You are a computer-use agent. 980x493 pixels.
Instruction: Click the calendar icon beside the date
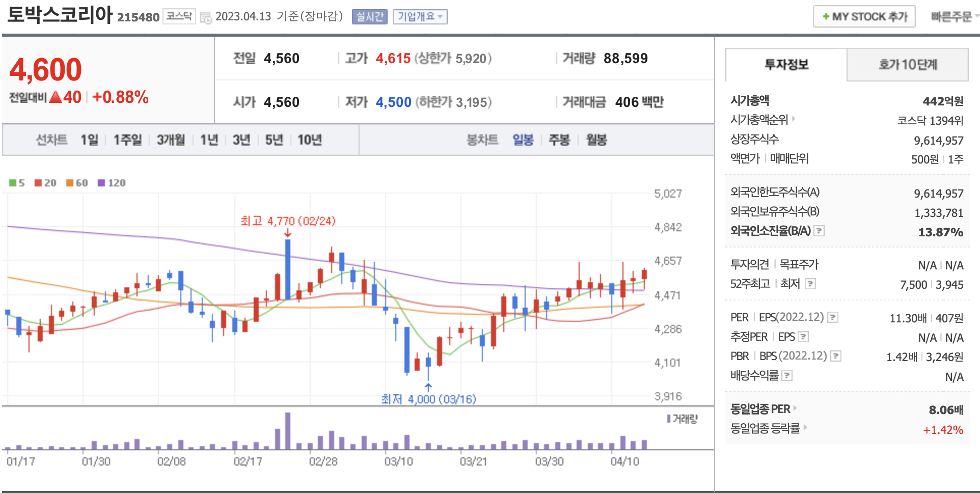click(x=206, y=18)
